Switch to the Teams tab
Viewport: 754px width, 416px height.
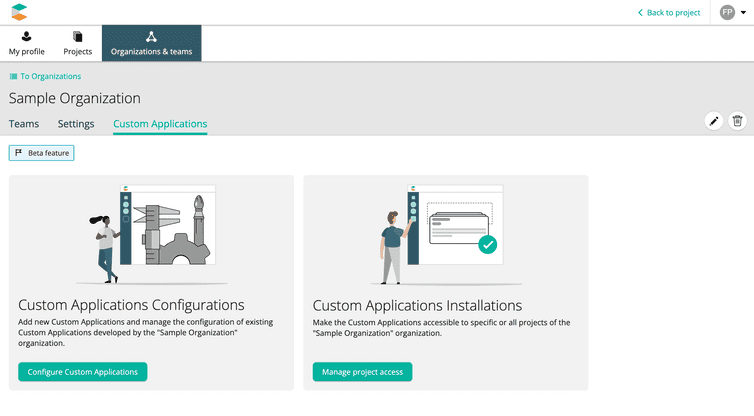coord(24,124)
